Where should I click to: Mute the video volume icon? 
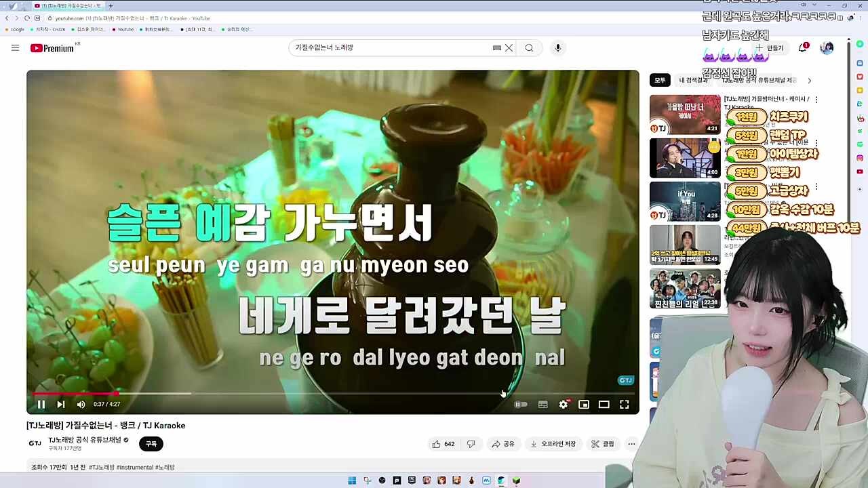pyautogui.click(x=81, y=404)
